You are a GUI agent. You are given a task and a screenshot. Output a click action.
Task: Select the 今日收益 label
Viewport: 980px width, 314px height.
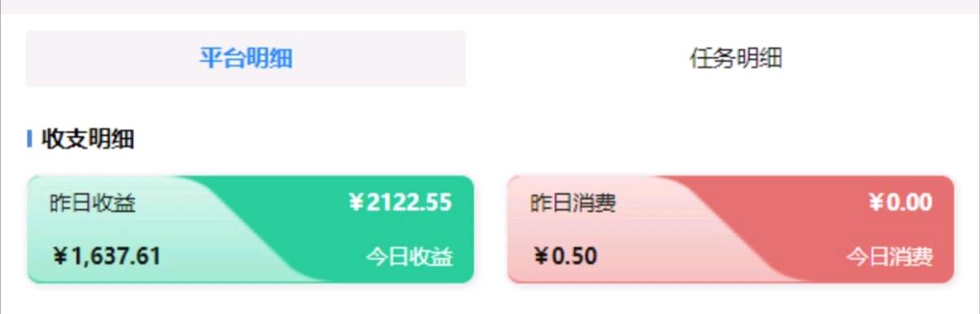click(409, 257)
